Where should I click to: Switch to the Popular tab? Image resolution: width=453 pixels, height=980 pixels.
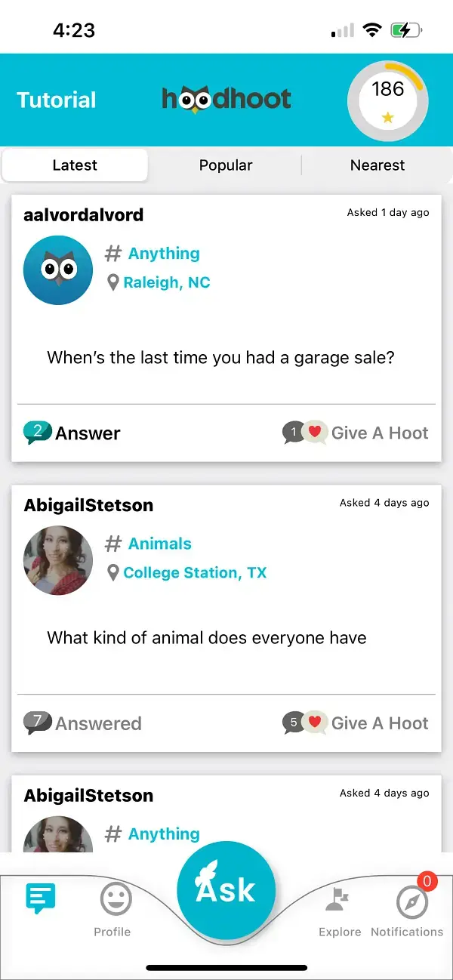point(226,165)
